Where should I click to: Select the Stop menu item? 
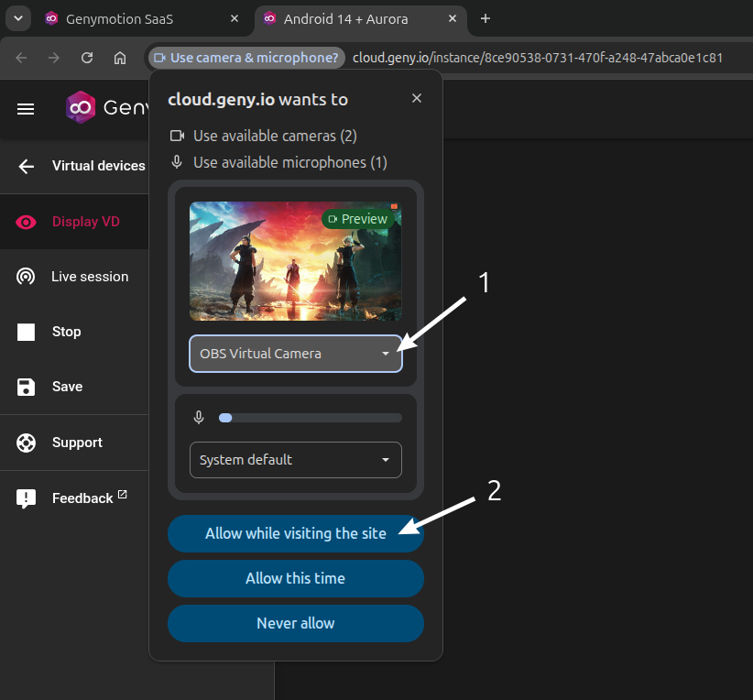(74, 332)
